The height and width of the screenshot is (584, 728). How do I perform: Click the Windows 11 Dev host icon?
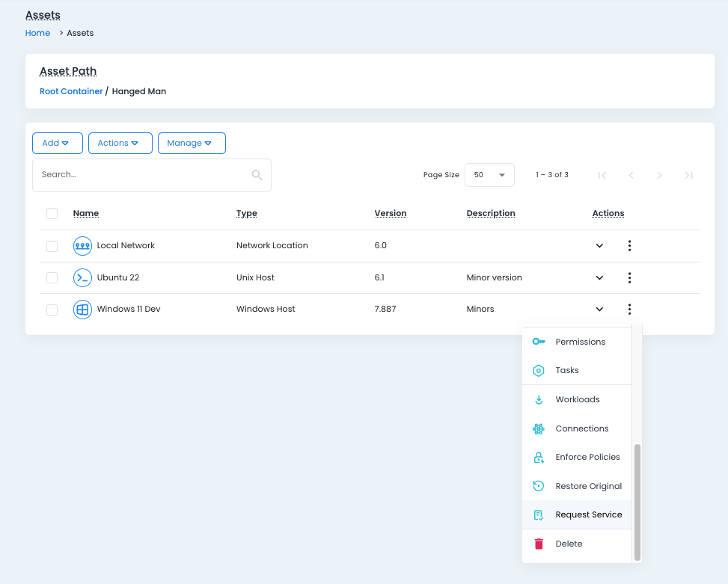(x=82, y=309)
